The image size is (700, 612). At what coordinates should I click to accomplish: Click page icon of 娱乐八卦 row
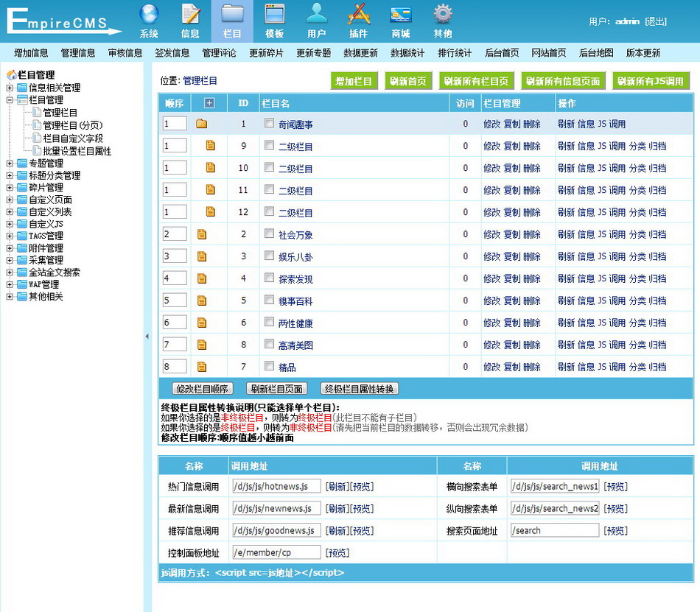tap(202, 256)
